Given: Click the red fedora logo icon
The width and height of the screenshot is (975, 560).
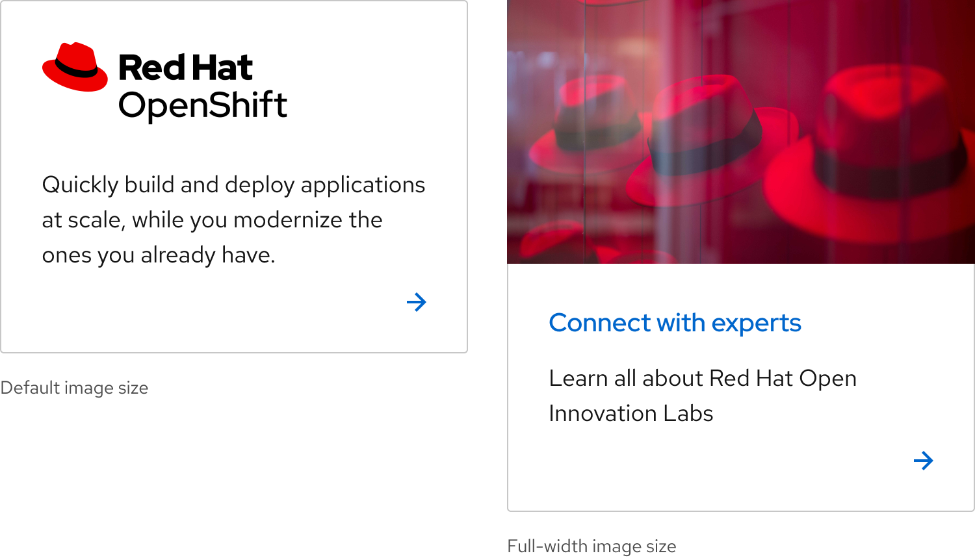Looking at the screenshot, I should point(75,68).
